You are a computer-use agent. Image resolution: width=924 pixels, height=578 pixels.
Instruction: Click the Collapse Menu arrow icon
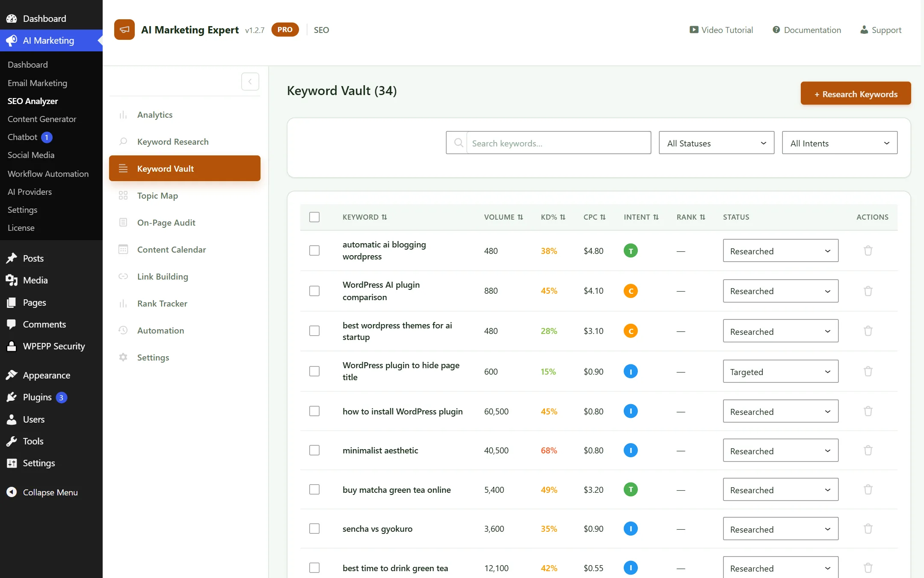click(12, 492)
